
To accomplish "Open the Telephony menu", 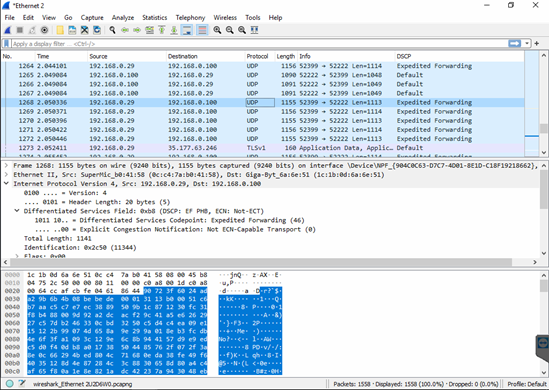I will [x=190, y=18].
